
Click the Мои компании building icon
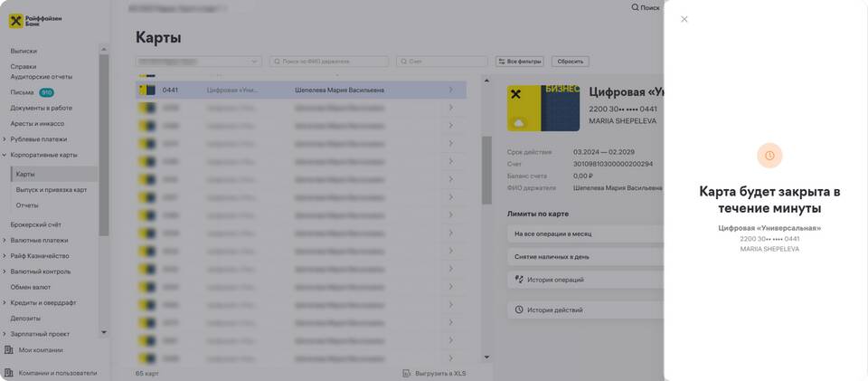click(9, 349)
